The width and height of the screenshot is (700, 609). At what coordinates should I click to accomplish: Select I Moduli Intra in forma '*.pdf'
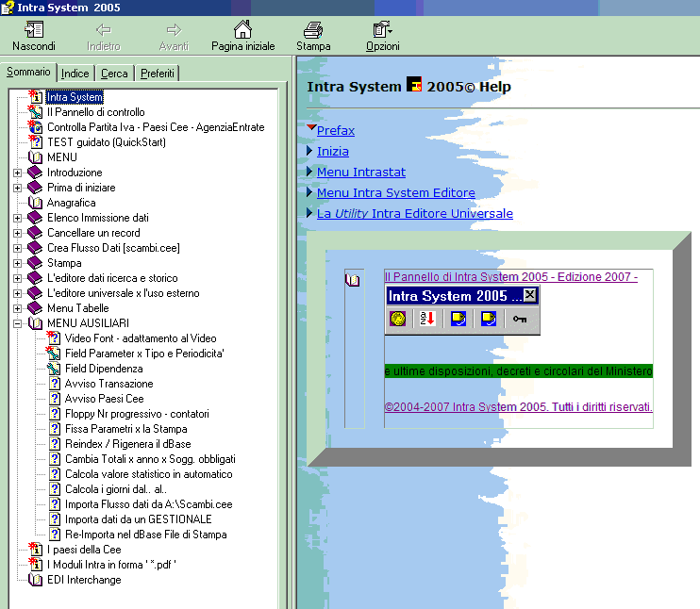point(111,565)
